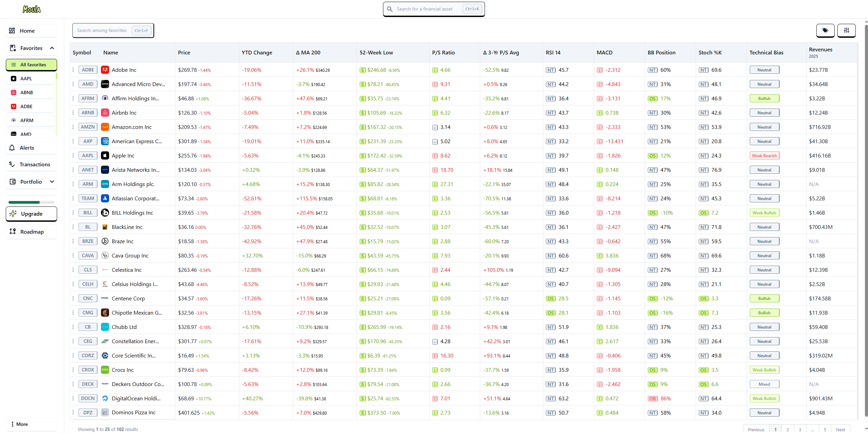Click the upgrade progress bar in sidebar
The image size is (868, 434).
click(x=31, y=202)
